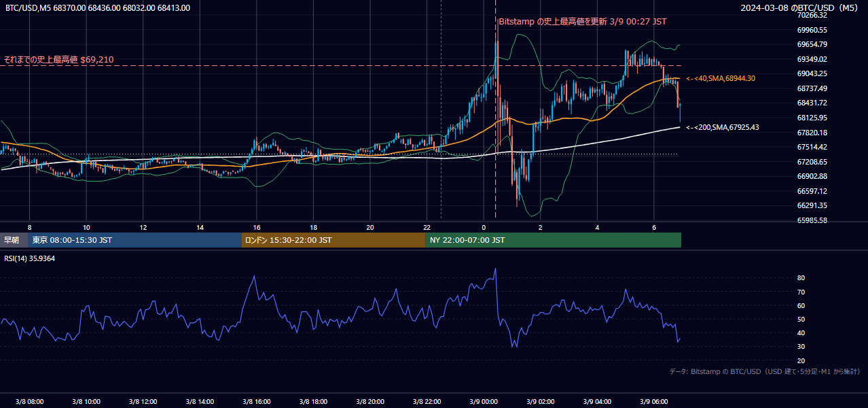Click the 200 SMA 67925.43 label
Screen dimensions: 868x408
723,128
